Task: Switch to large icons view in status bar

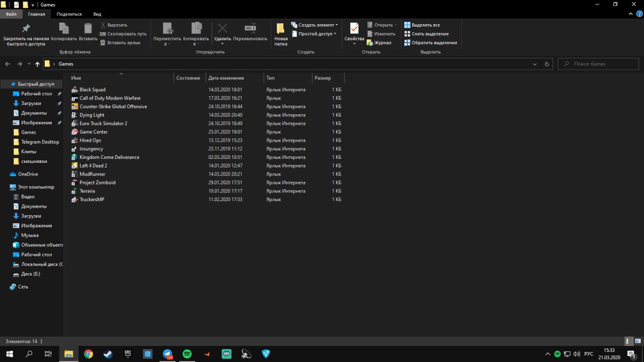Action: click(x=637, y=341)
